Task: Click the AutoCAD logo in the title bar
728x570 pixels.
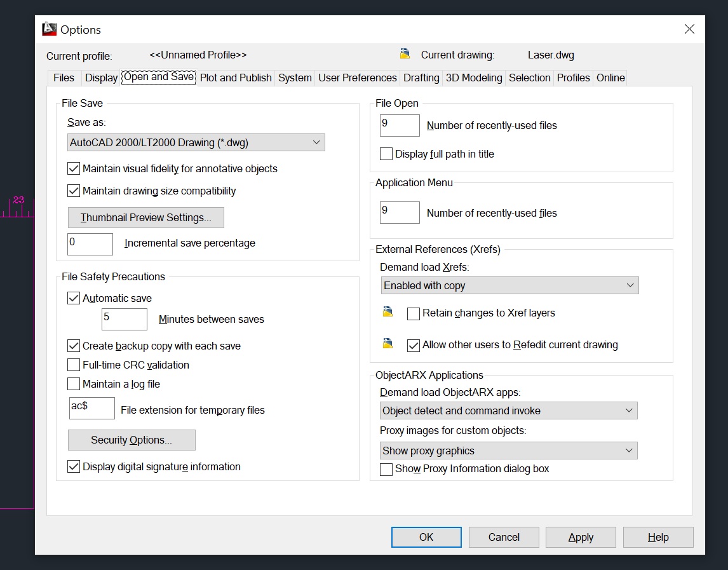Action: point(49,29)
